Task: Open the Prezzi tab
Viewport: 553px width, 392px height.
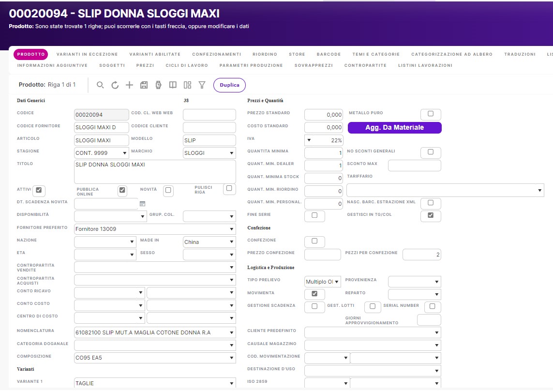Action: point(145,65)
